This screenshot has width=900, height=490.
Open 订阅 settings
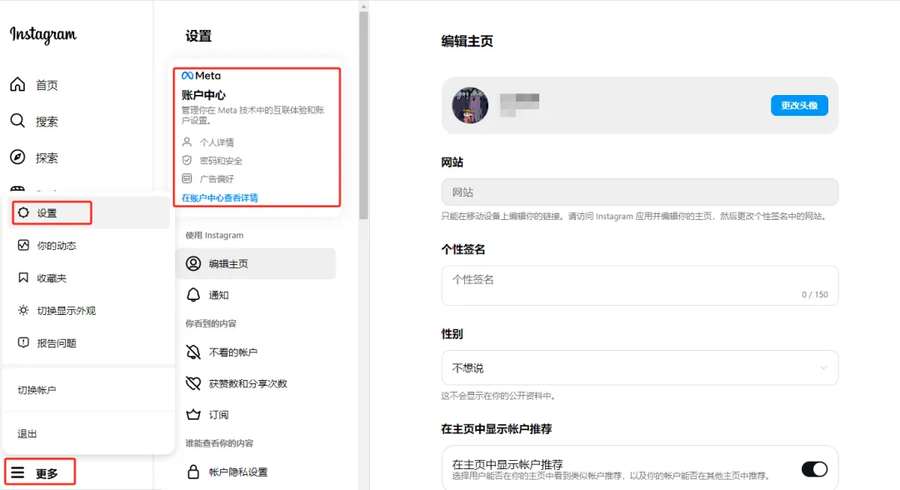[256, 415]
